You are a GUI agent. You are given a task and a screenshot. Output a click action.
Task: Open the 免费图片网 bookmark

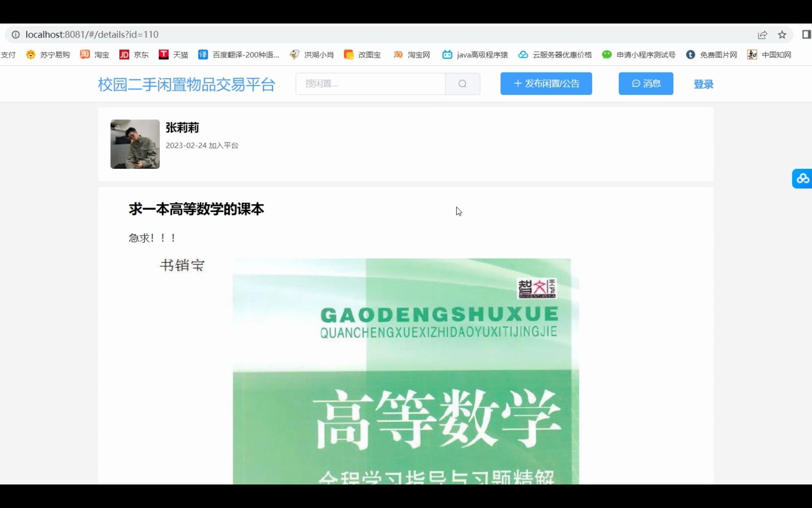pos(711,55)
